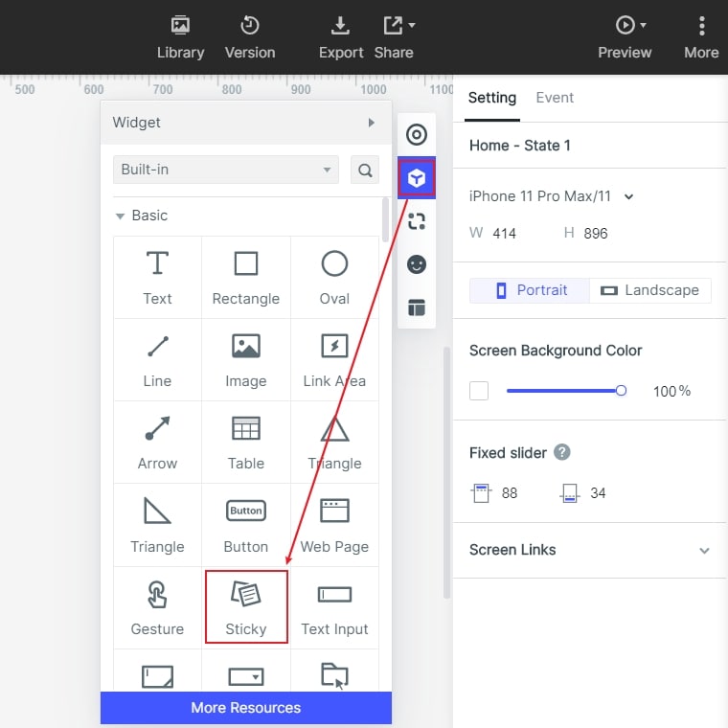Screen dimensions: 728x728
Task: Edit the height field showing 896
Action: click(596, 233)
